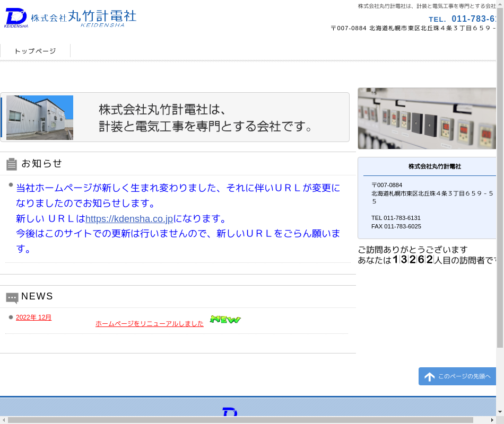Click the green NEW badge icon
The image size is (504, 424).
(225, 319)
